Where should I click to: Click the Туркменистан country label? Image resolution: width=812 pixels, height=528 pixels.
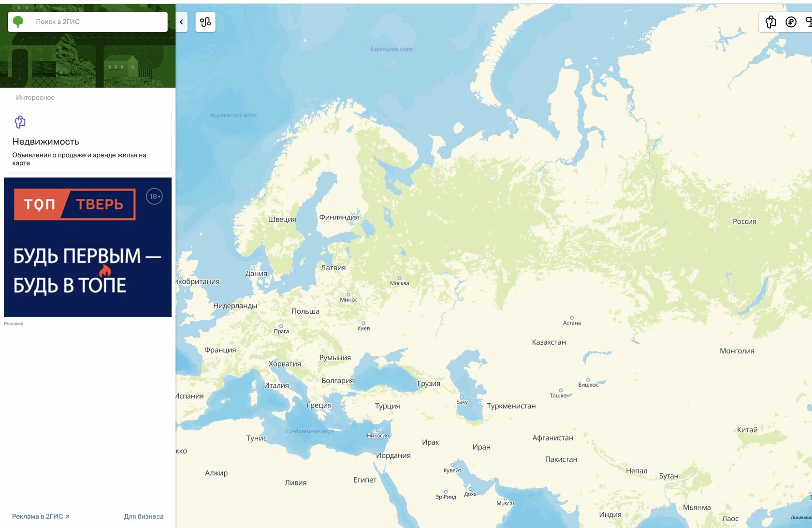(x=511, y=406)
